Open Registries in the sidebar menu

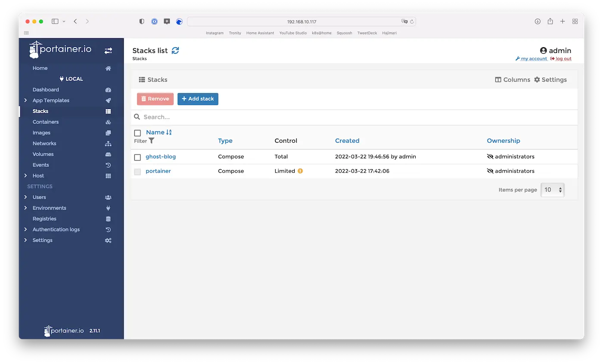[44, 219]
